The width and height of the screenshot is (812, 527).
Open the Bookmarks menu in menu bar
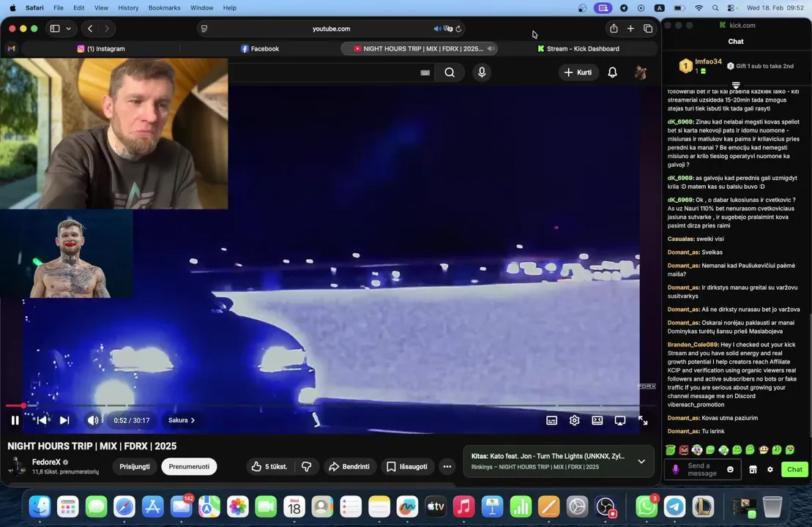click(164, 8)
